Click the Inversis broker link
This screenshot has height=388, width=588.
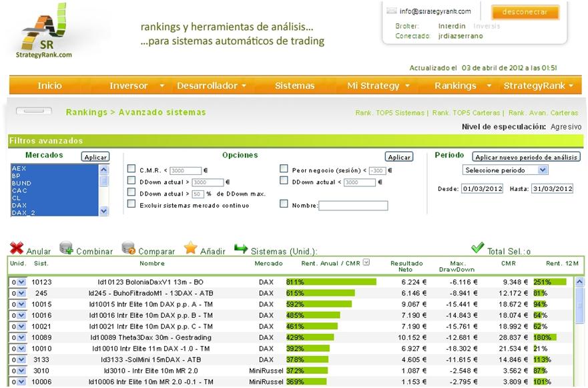(487, 26)
